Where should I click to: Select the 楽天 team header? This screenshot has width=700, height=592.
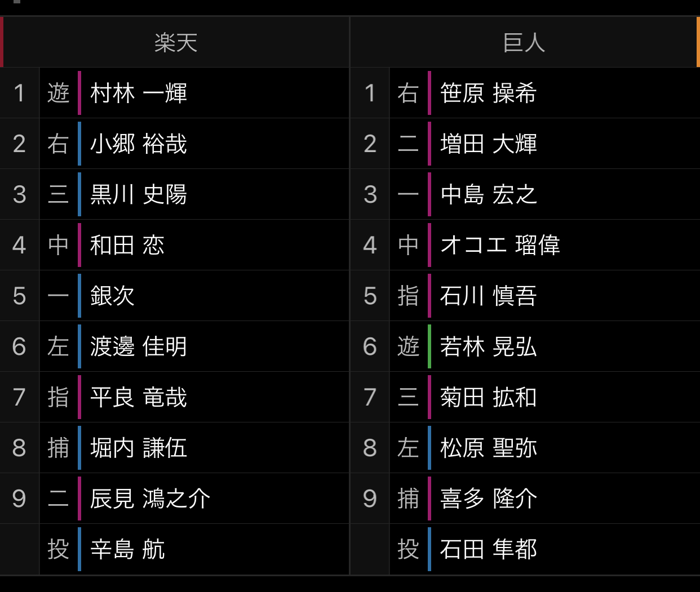click(175, 43)
